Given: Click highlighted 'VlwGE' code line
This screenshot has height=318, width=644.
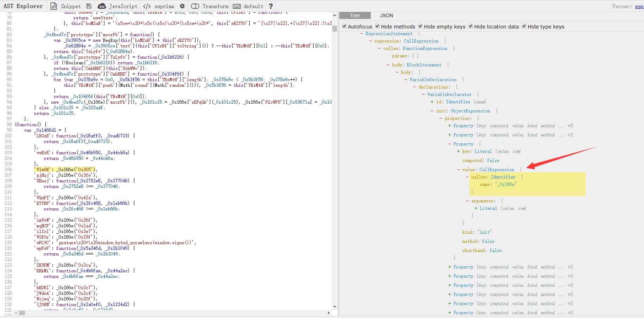Looking at the screenshot, I should pos(65,169).
